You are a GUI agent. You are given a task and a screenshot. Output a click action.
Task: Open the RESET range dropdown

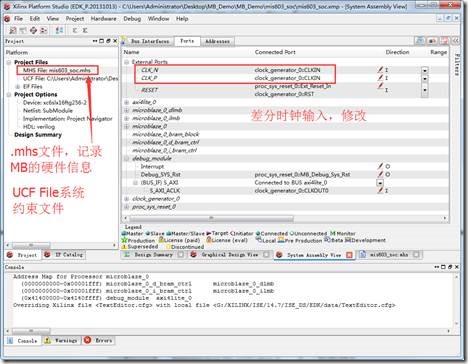coord(425,90)
